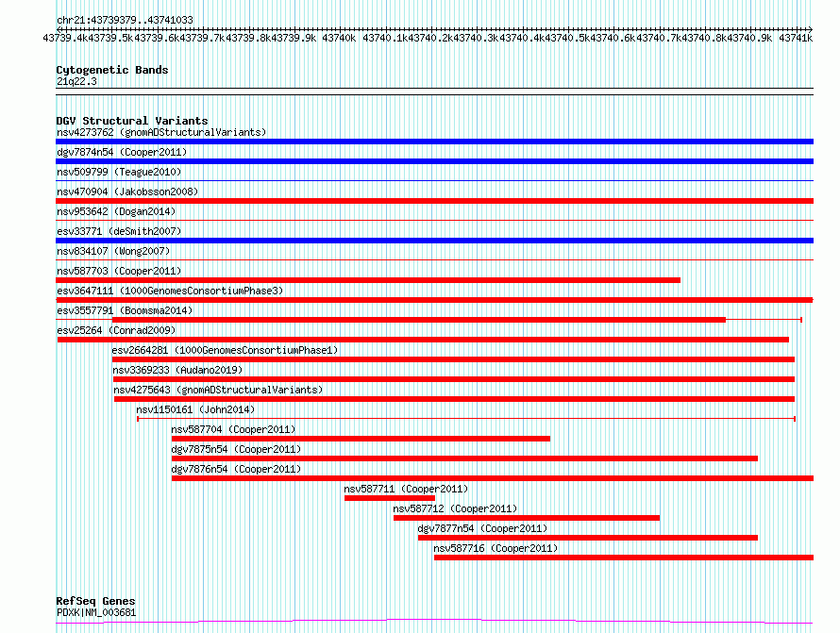Open nsv587704 (Cooper2011) variant label

pos(233,429)
